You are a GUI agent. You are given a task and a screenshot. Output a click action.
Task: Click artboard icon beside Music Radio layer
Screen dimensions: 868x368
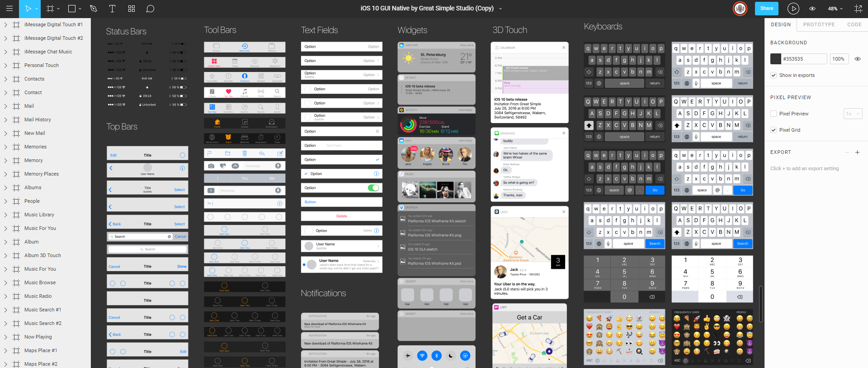coord(16,296)
